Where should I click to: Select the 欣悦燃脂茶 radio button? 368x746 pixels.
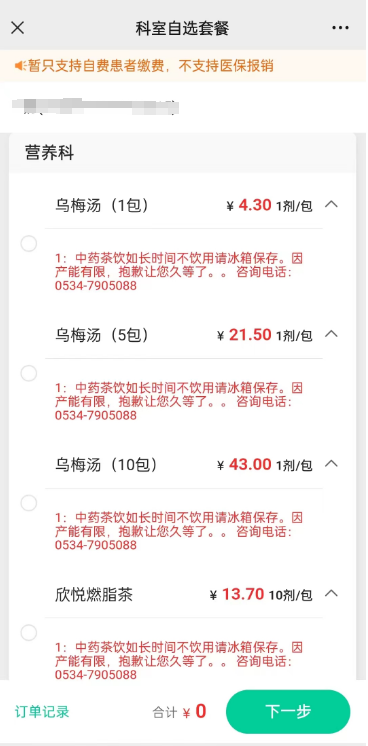(x=29, y=633)
